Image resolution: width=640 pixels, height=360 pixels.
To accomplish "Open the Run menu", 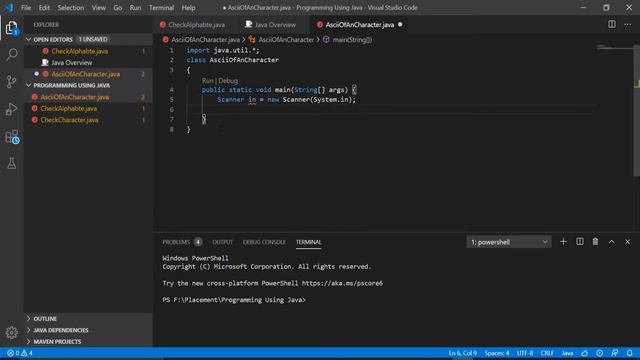I will click(135, 8).
